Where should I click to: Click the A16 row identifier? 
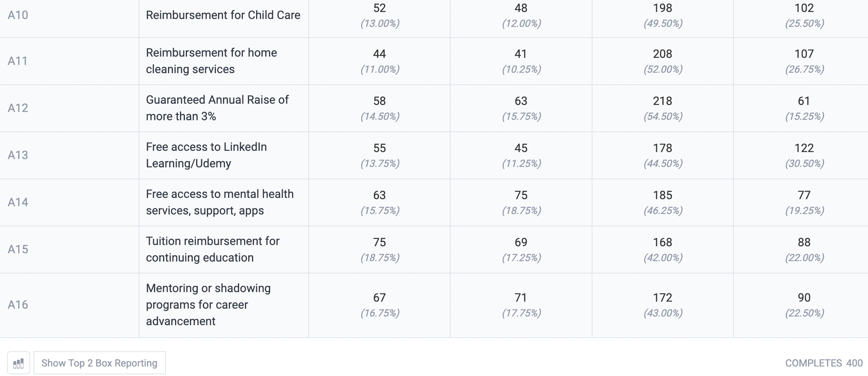[x=18, y=305]
